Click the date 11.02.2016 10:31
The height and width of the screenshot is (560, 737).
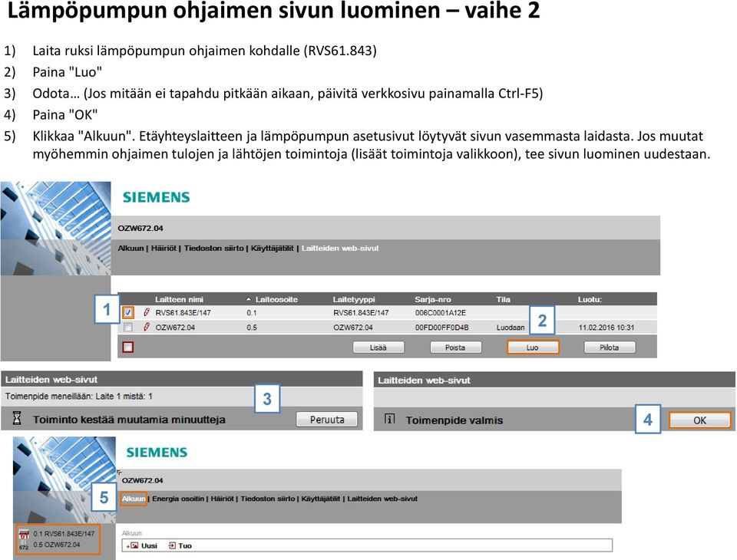606,327
